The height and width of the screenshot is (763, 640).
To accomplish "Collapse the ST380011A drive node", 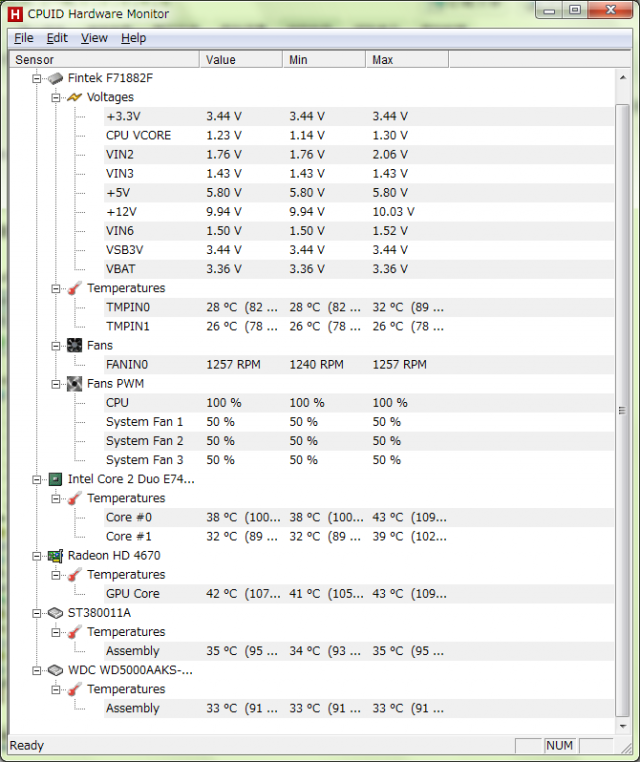I will pyautogui.click(x=37, y=614).
